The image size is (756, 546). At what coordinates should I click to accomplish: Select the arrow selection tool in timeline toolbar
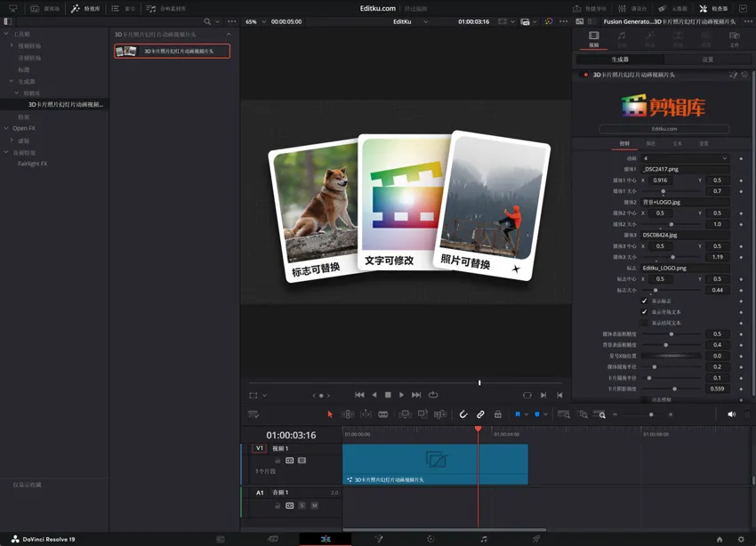click(x=330, y=414)
